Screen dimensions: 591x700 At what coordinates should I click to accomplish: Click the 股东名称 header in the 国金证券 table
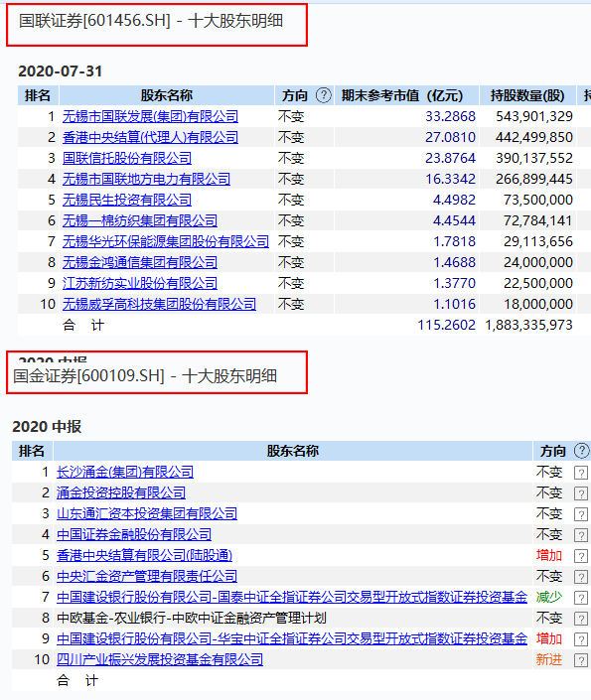point(293,451)
